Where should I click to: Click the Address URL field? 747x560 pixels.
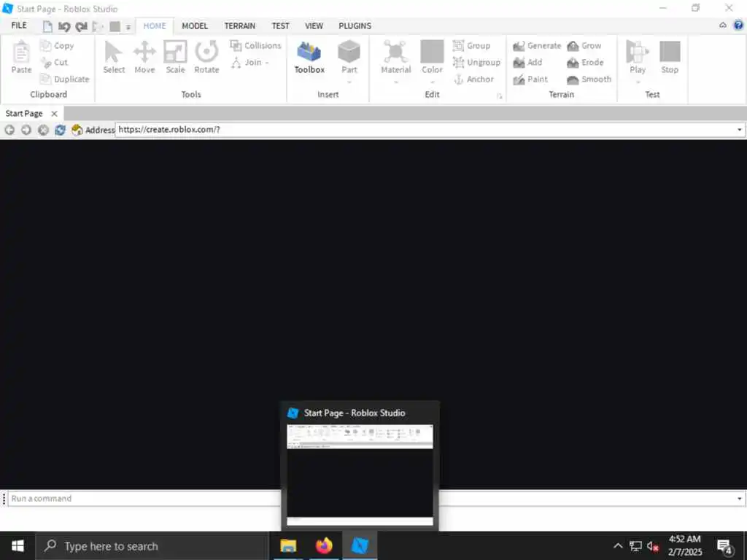[x=425, y=130]
